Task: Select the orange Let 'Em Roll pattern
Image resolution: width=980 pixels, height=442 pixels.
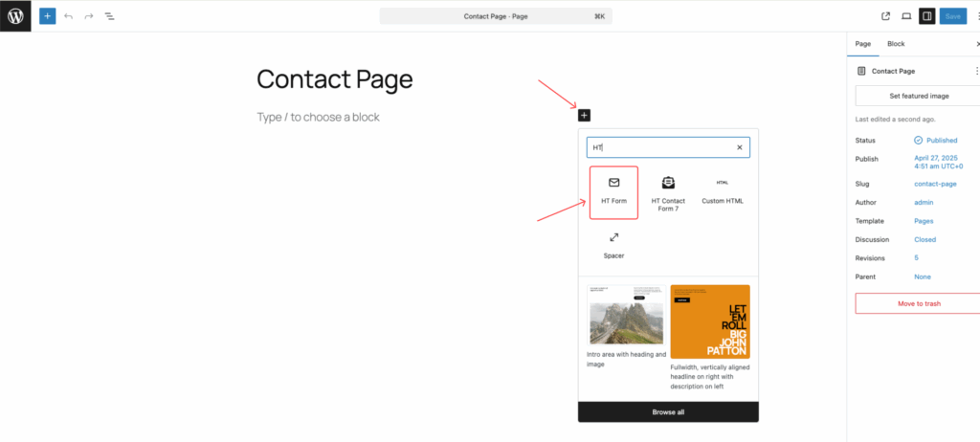Action: click(710, 338)
